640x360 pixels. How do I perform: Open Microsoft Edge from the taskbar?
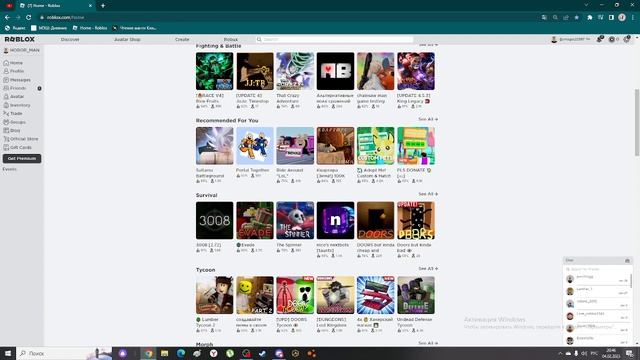[x=181, y=353]
